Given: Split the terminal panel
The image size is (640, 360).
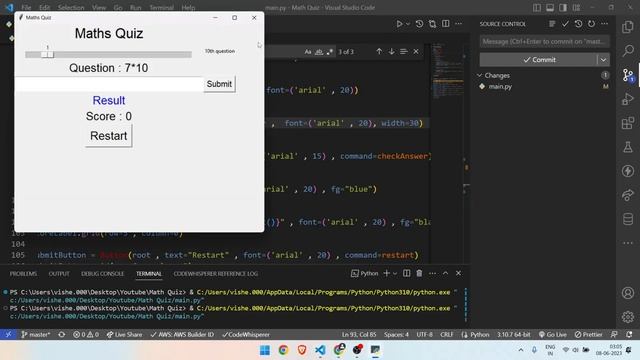Looking at the screenshot, I should (x=407, y=273).
